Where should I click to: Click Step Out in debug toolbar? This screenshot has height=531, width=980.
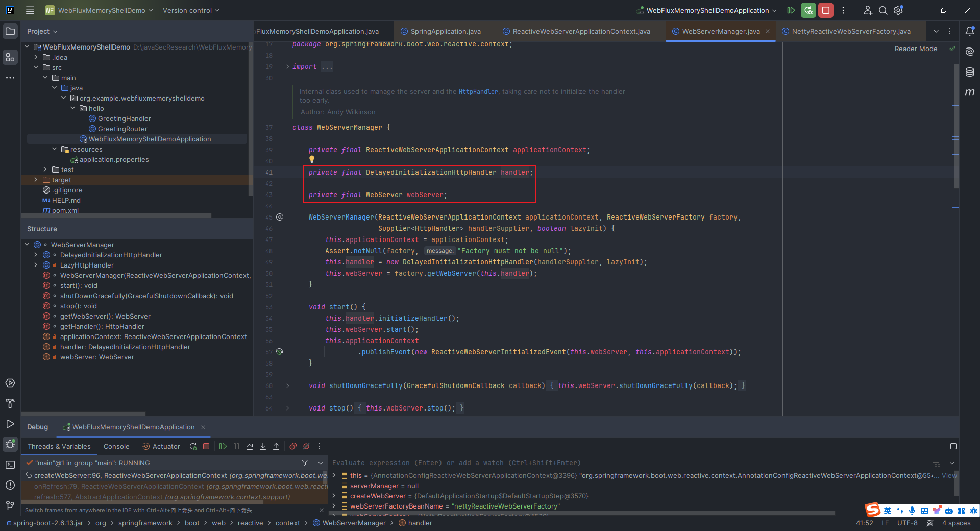(x=276, y=446)
